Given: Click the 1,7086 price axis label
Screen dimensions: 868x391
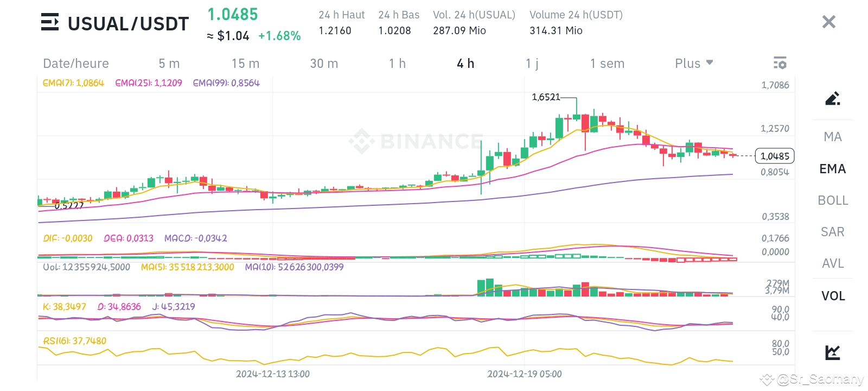Looking at the screenshot, I should [x=775, y=85].
